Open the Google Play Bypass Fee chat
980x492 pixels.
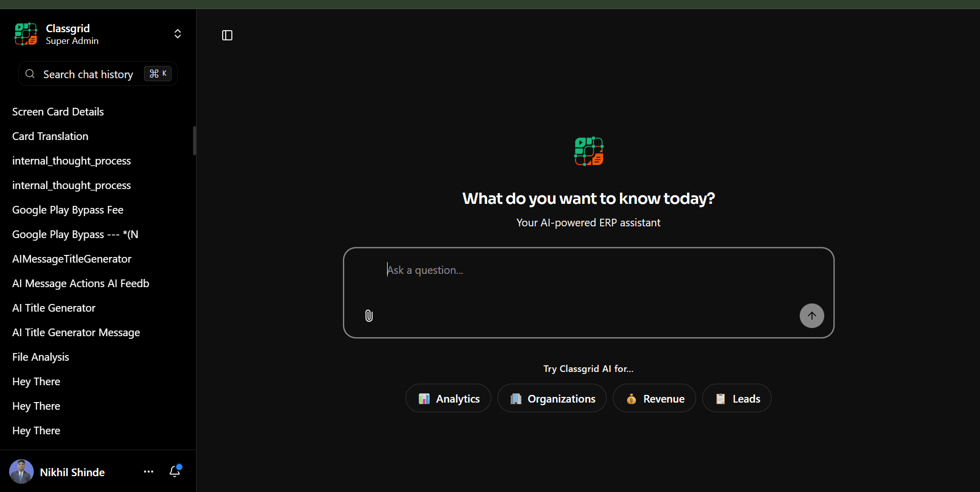point(68,210)
